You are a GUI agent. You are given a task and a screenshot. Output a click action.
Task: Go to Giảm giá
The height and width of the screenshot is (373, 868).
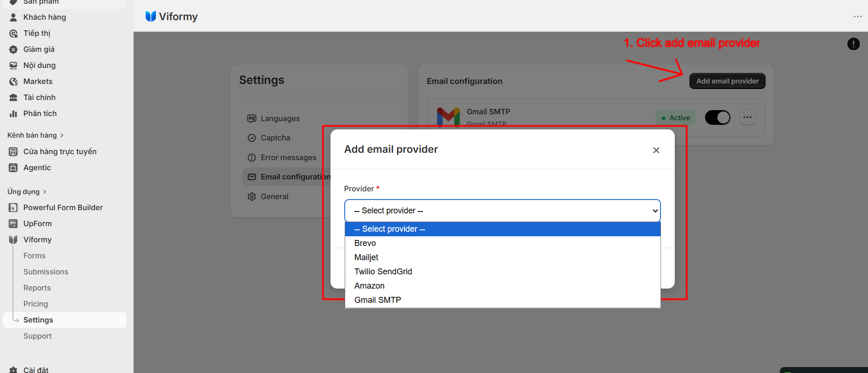tap(39, 49)
